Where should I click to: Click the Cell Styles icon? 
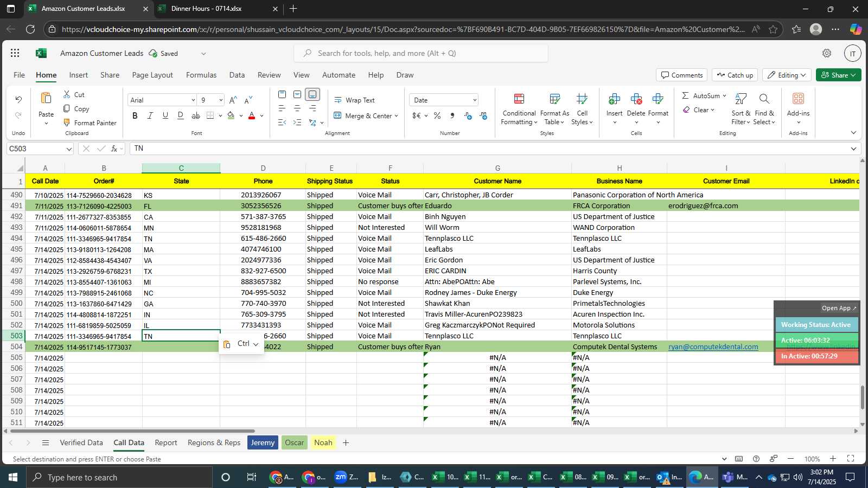(x=582, y=99)
